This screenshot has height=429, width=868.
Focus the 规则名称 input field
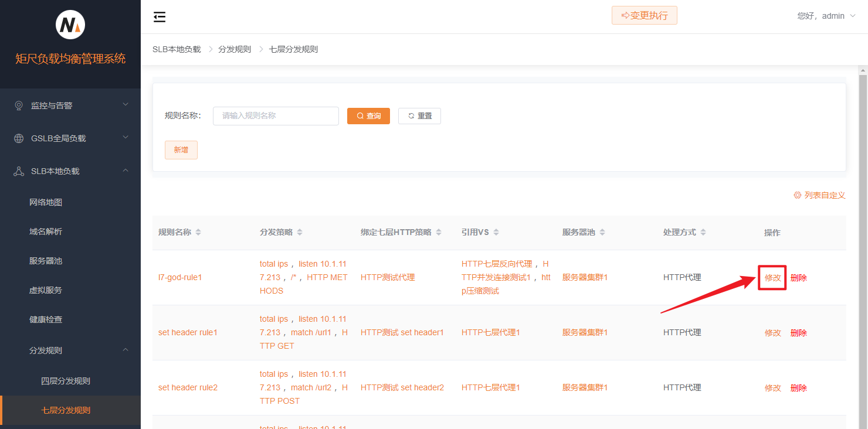pyautogui.click(x=276, y=116)
